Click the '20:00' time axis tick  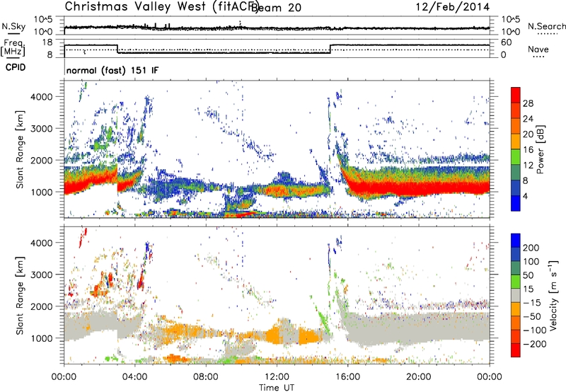pyautogui.click(x=419, y=377)
